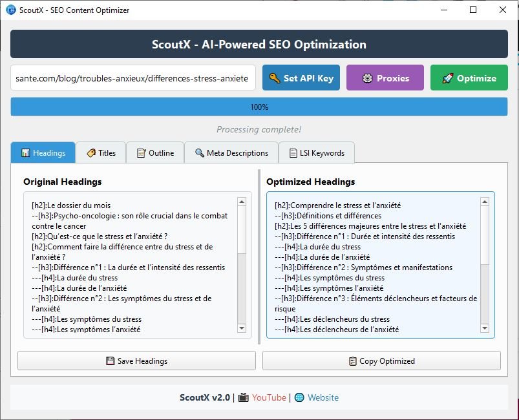Screen dimensions: 519x420
Task: Switch to the Outline tab
Action: [x=155, y=152]
